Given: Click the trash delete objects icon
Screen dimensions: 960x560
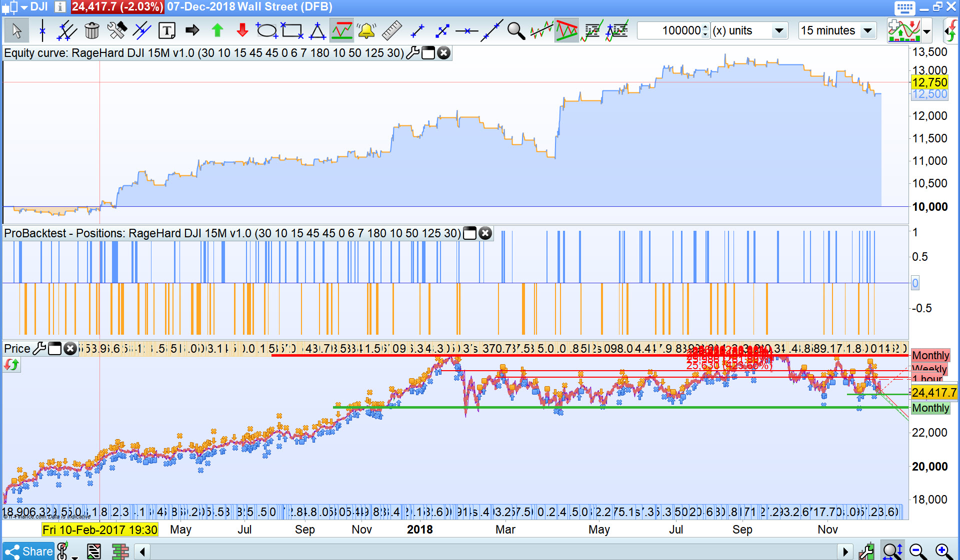Looking at the screenshot, I should tap(91, 31).
